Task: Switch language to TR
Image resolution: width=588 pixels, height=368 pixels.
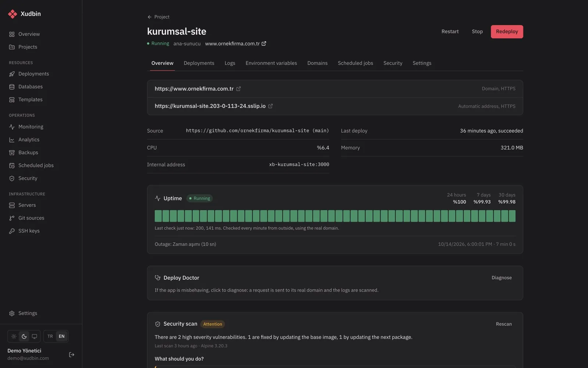Action: coord(50,336)
